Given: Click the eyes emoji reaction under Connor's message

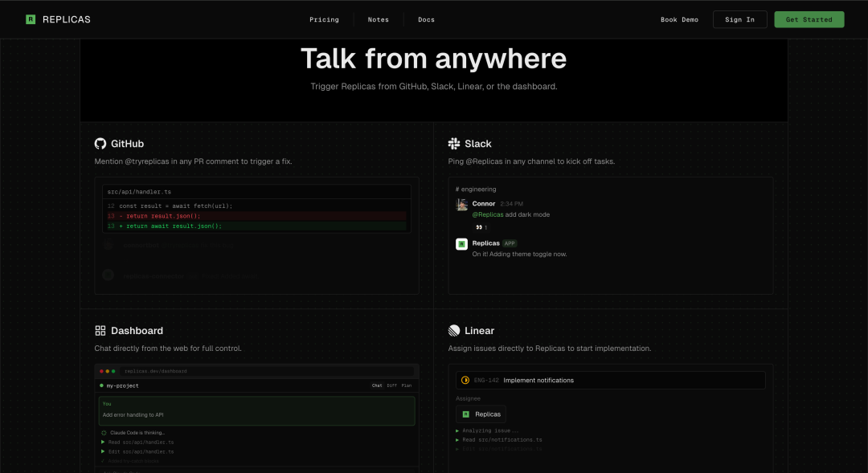Looking at the screenshot, I should [481, 227].
